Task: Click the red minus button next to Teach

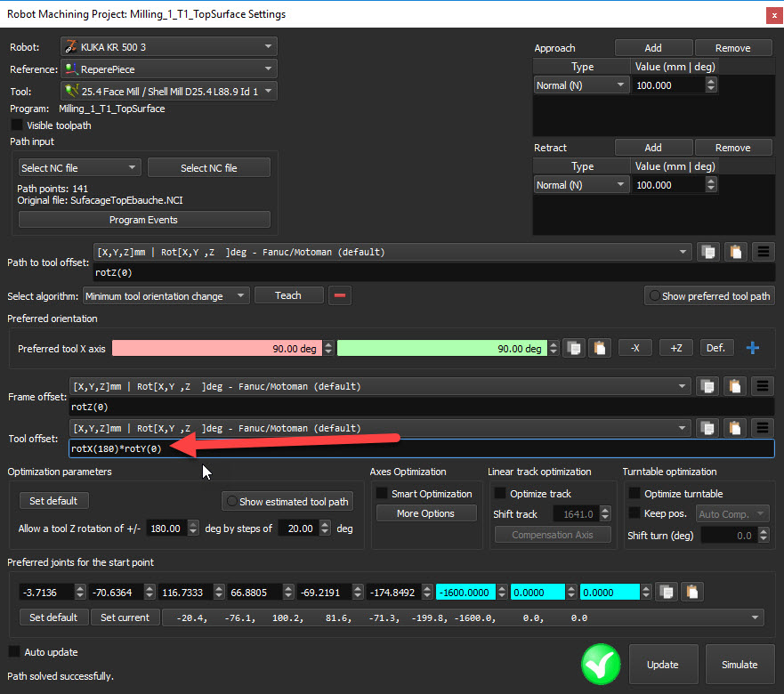Action: [x=340, y=295]
